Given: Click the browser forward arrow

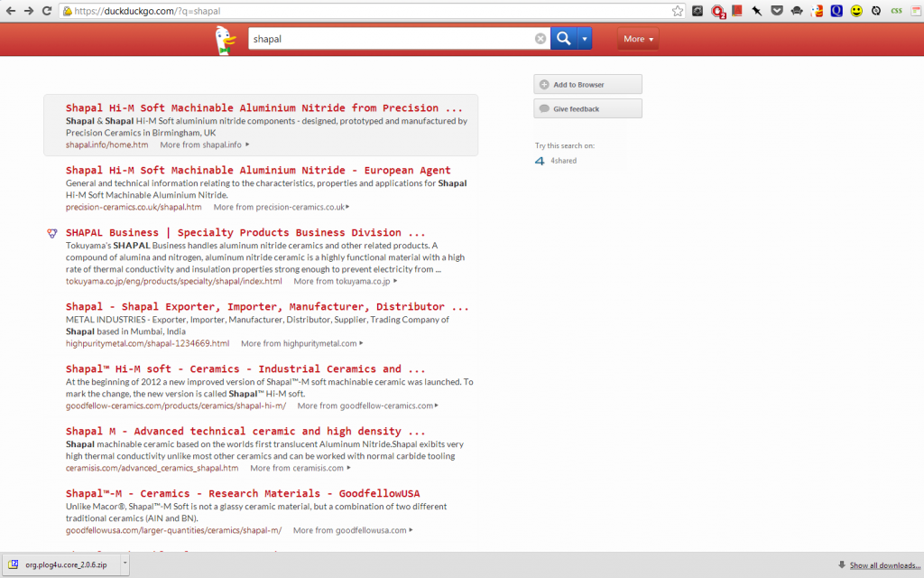Looking at the screenshot, I should (28, 11).
